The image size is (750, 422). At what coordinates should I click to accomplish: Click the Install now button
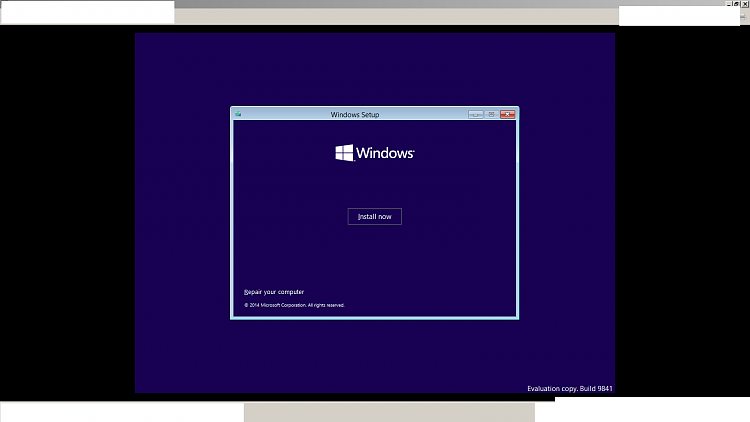tap(375, 217)
